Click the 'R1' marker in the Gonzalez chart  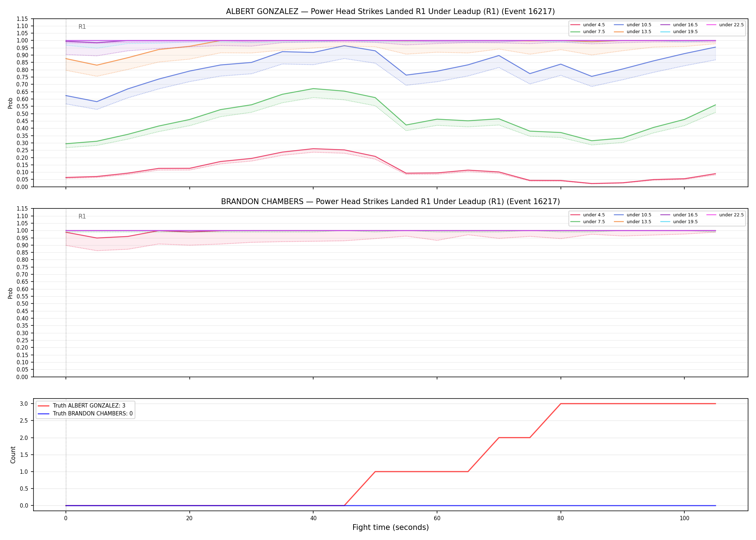tap(82, 27)
